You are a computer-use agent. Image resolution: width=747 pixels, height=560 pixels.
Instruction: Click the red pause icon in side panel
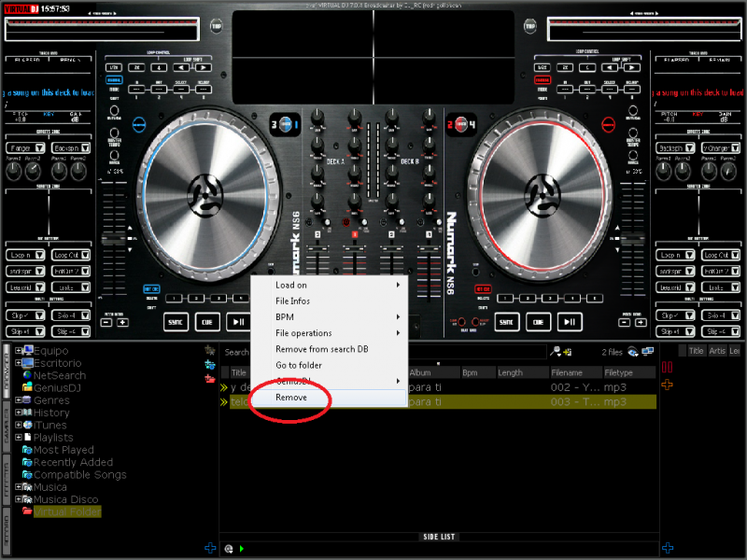(668, 369)
